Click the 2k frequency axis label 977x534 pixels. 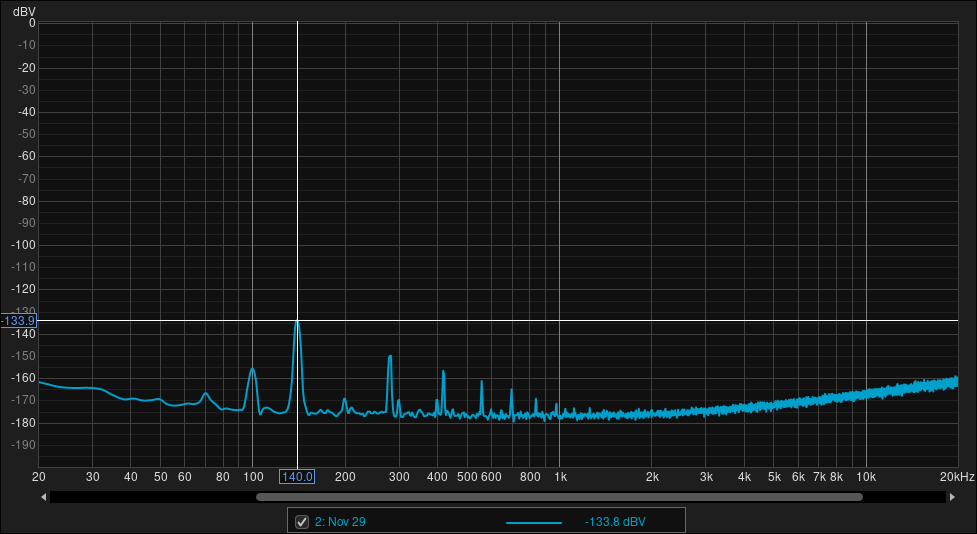pos(652,477)
